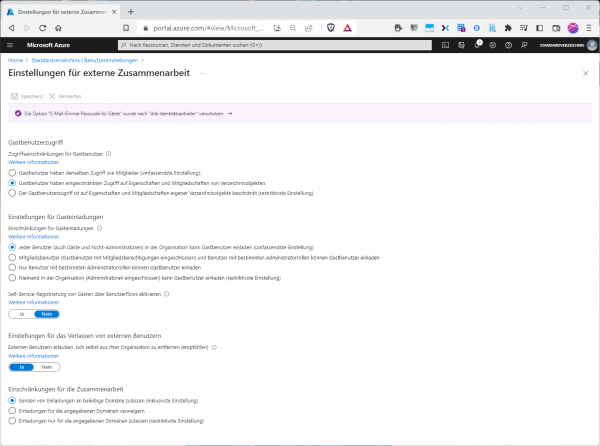The height and width of the screenshot is (446, 600).
Task: Click the browser address bar URL
Action: pos(209,28)
